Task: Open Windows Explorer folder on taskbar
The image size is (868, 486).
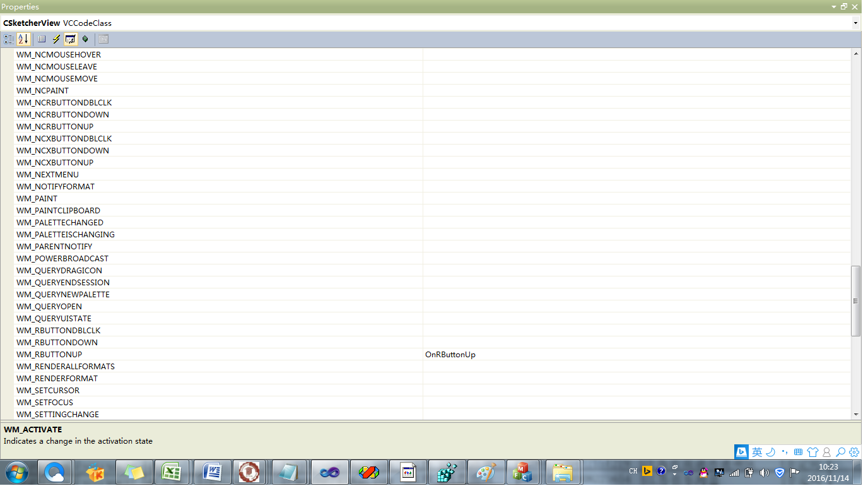Action: pos(562,472)
